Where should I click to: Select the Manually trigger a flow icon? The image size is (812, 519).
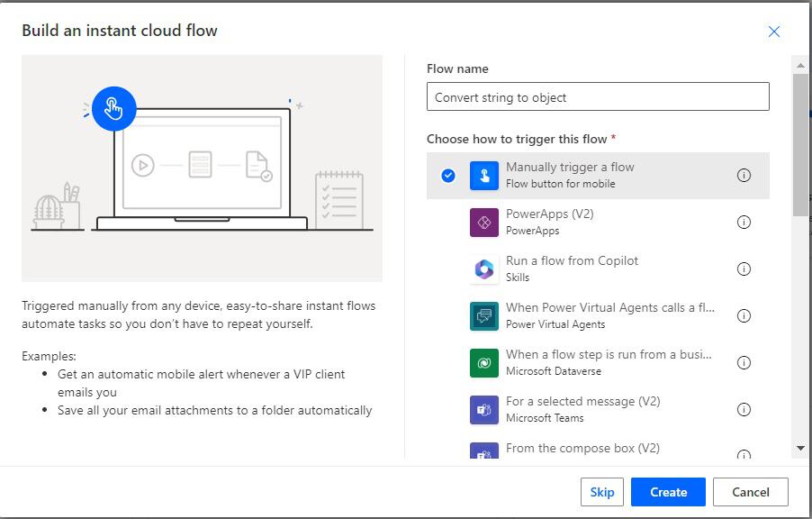(x=483, y=176)
